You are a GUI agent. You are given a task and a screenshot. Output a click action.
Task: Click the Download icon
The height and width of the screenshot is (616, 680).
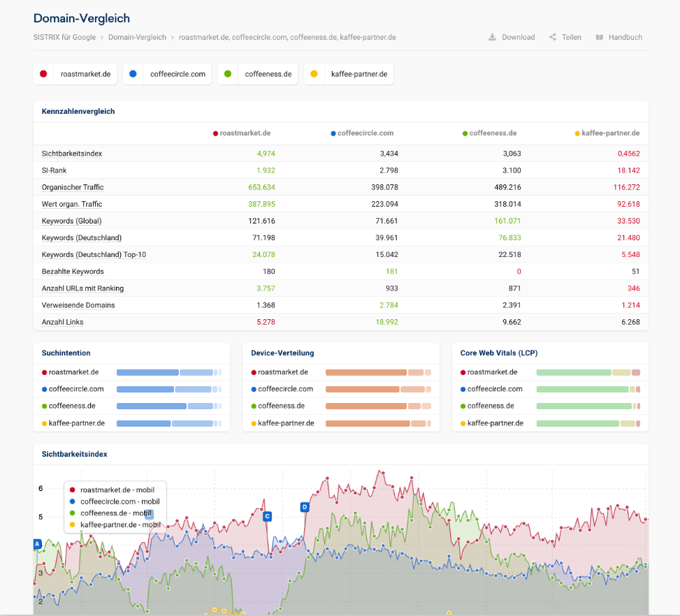[492, 37]
